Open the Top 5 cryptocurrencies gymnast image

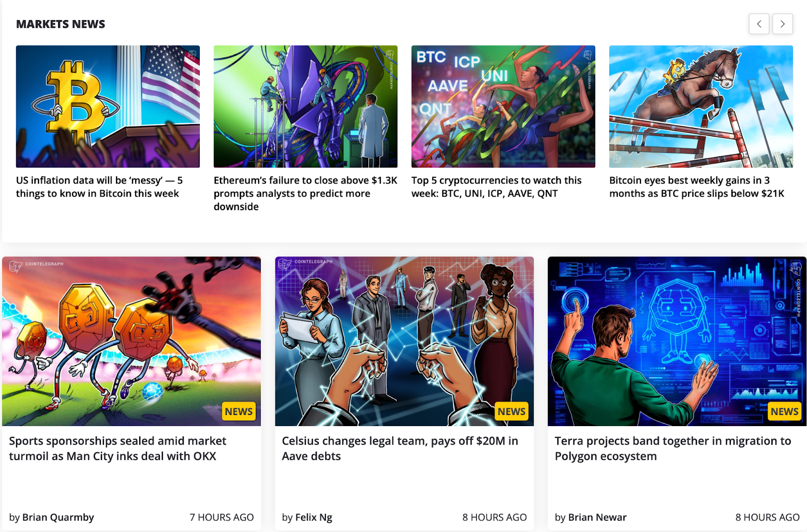click(503, 106)
